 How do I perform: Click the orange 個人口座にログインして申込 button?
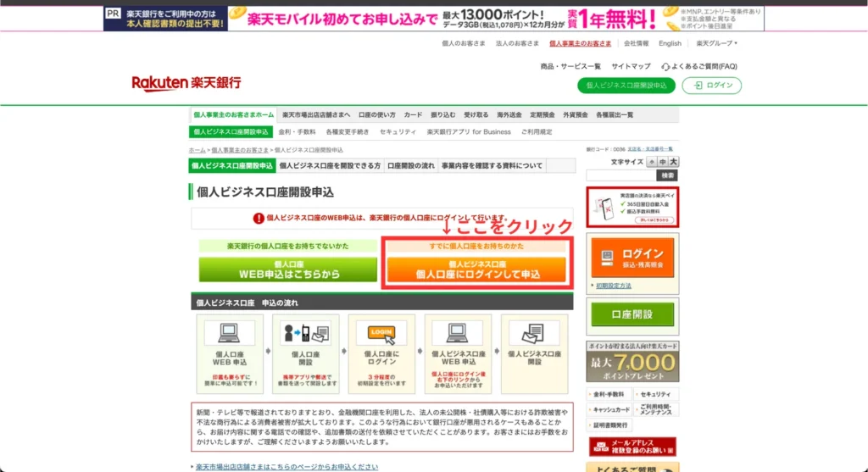pos(476,269)
